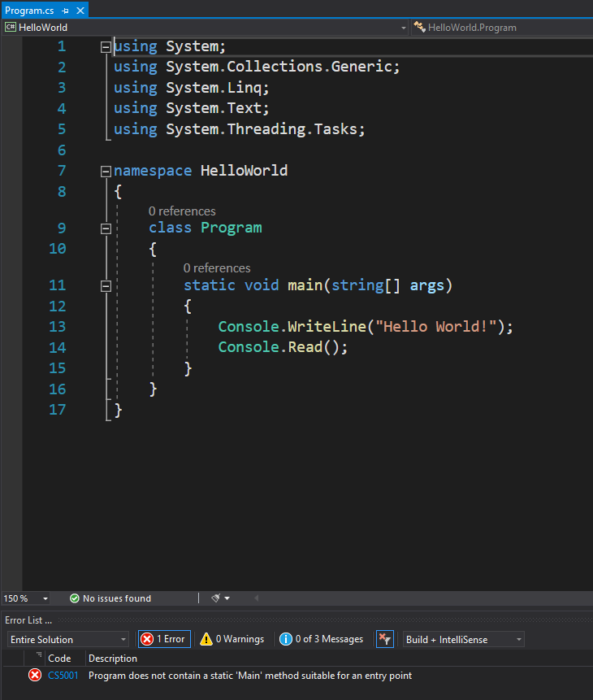Screen dimensions: 593x700
Task: Open the Build + IntelliSense dropdown
Action: pyautogui.click(x=464, y=640)
